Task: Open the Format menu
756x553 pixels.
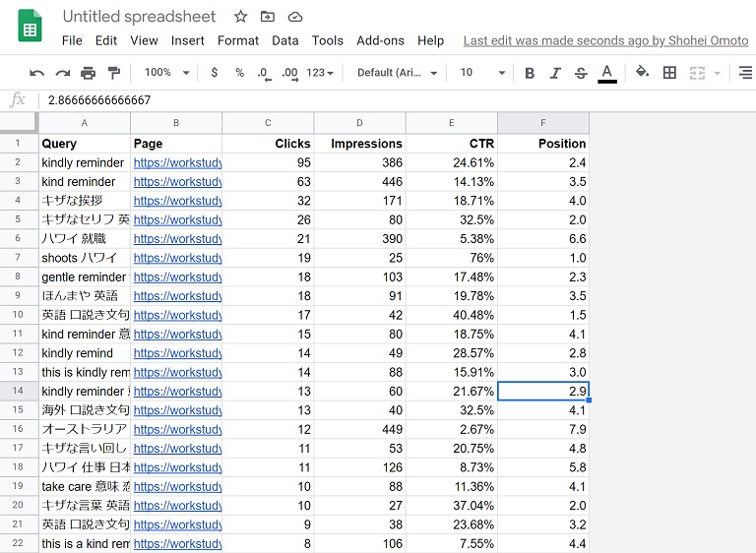Action: tap(237, 40)
